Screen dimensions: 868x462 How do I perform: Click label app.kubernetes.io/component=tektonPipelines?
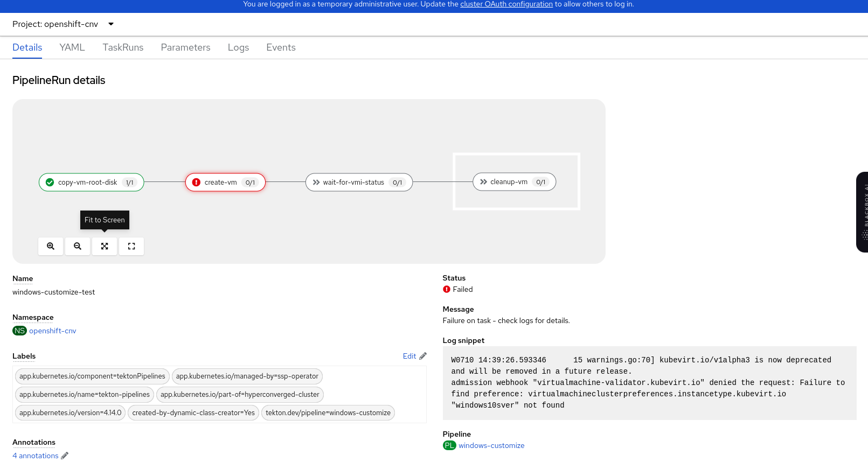[92, 376]
